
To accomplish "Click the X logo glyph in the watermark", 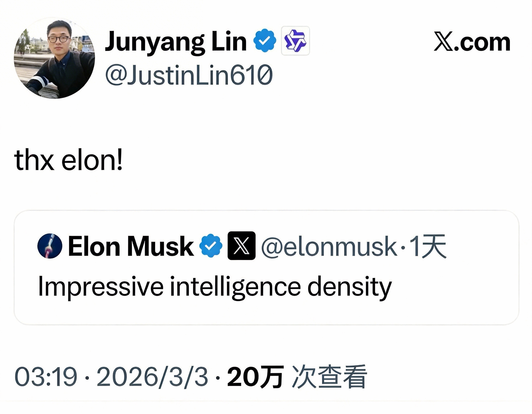I will coord(444,41).
